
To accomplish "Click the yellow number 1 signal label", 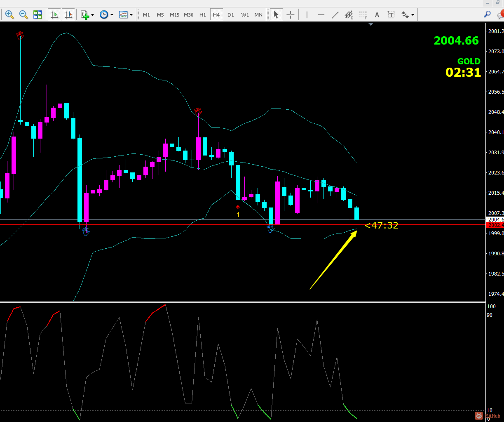I will (238, 215).
